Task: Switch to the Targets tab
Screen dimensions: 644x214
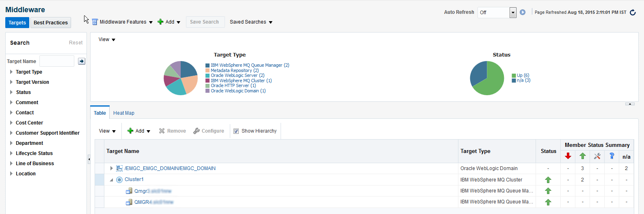Action: pyautogui.click(x=17, y=23)
